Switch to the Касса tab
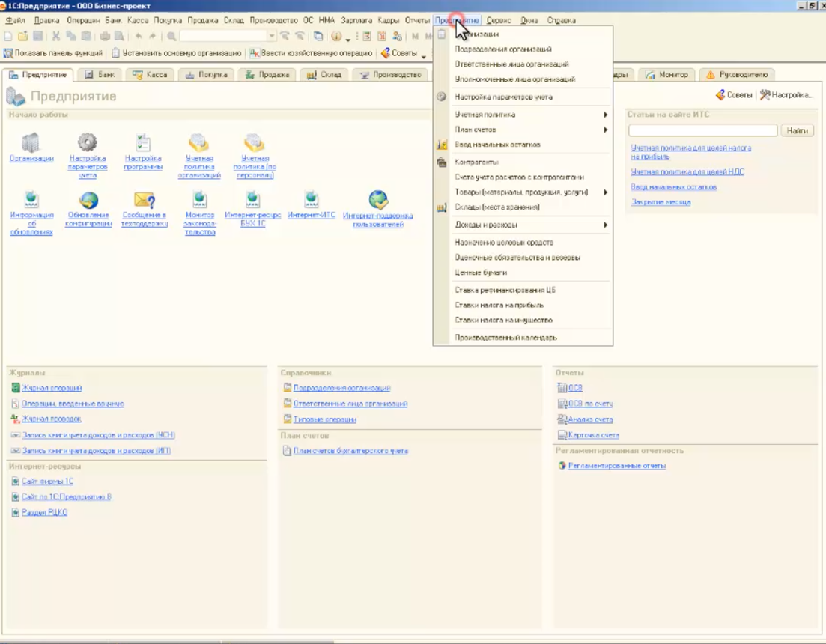This screenshot has width=826, height=644. (150, 75)
